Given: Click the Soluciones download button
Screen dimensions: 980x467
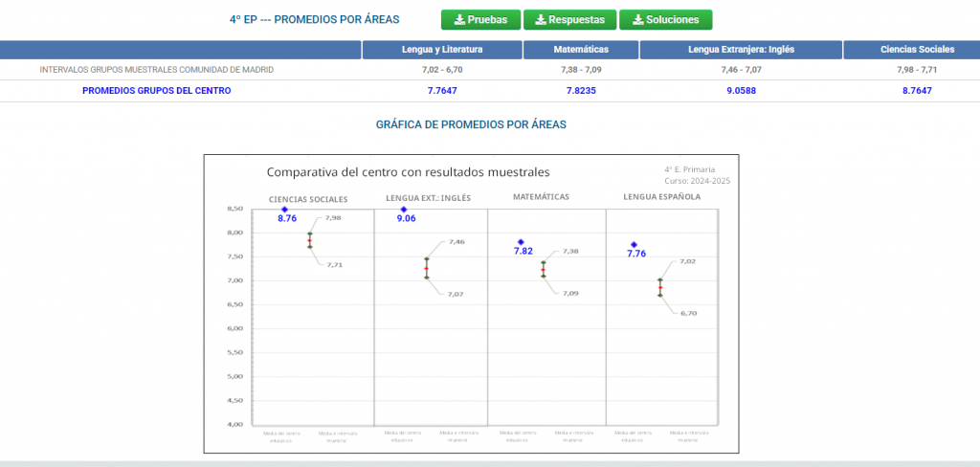Looking at the screenshot, I should (x=666, y=19).
